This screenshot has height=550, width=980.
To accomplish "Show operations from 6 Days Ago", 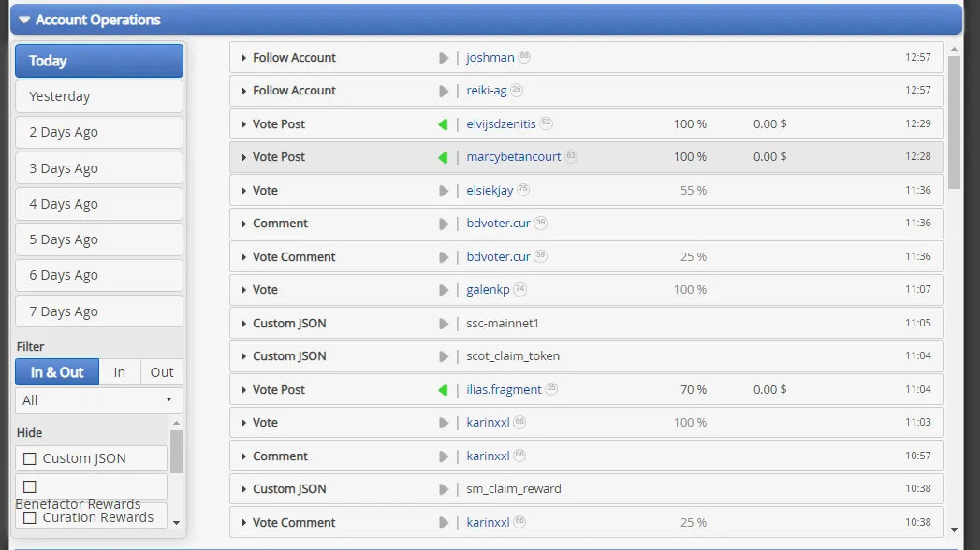I will [x=99, y=275].
